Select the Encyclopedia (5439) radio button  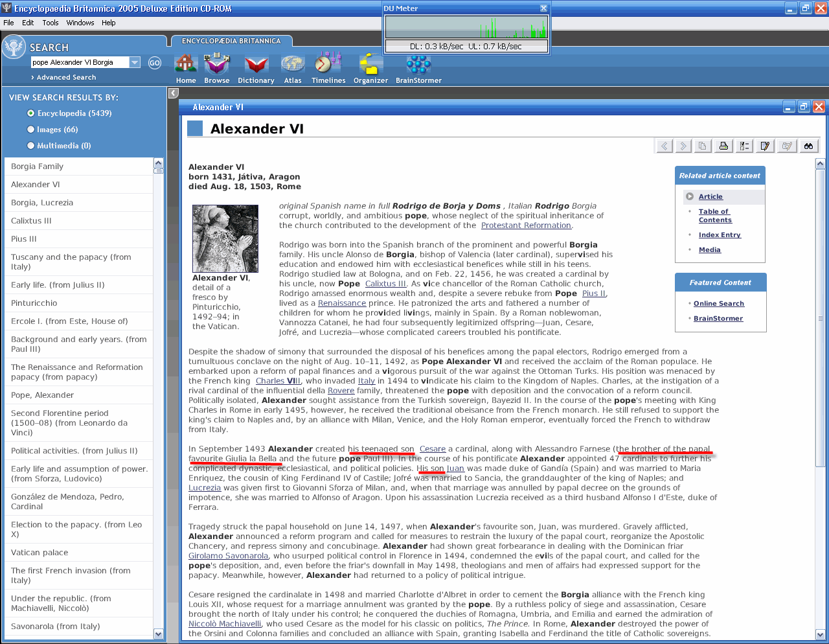click(30, 113)
